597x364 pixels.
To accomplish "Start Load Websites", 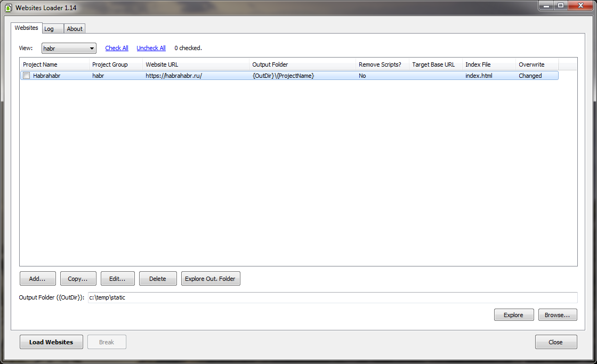I will click(x=51, y=342).
